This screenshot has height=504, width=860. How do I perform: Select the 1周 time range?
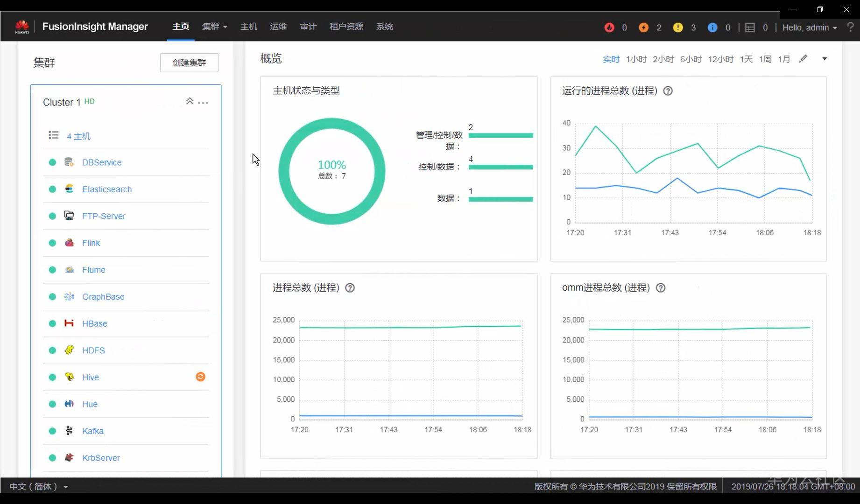tap(765, 59)
